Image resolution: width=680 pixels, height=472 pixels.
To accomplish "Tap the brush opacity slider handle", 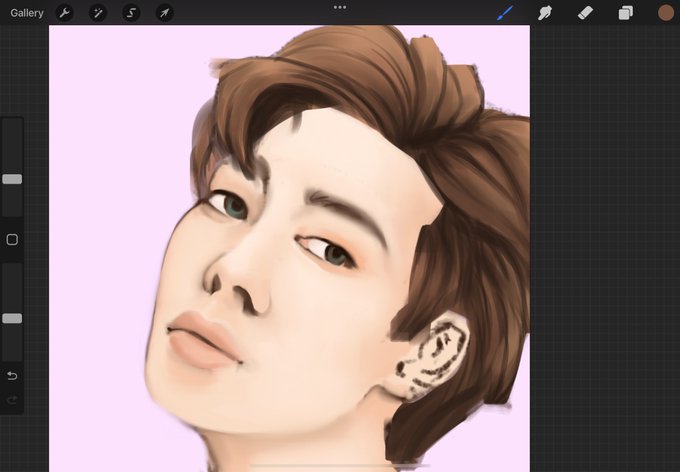I will click(x=12, y=318).
